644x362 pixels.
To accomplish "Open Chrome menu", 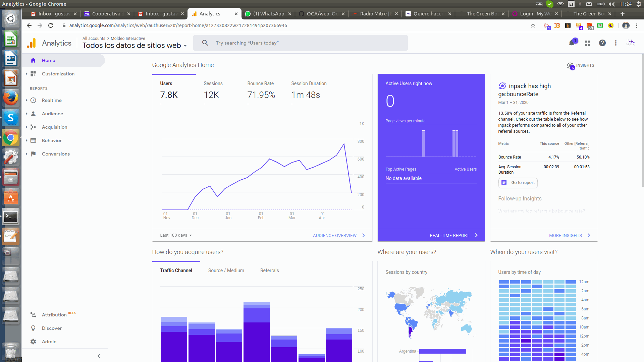I will pyautogui.click(x=637, y=25).
